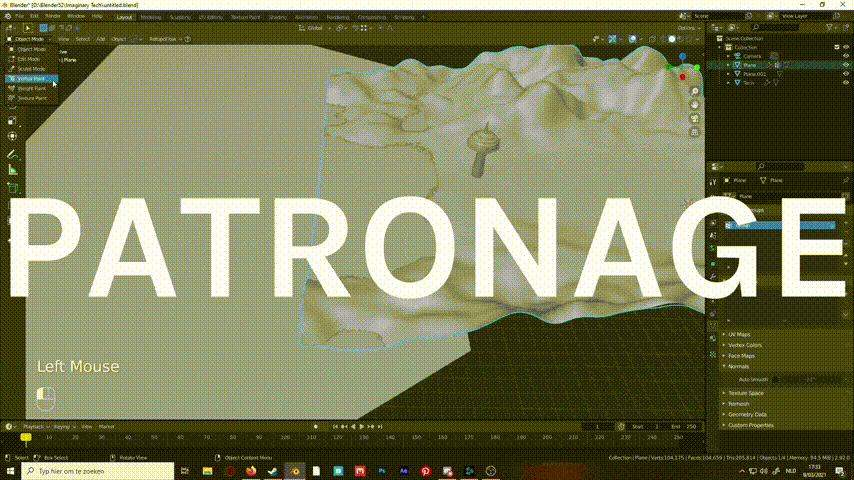Image resolution: width=854 pixels, height=480 pixels.
Task: Choose Object Mode entry in the open list
Action: click(x=31, y=49)
